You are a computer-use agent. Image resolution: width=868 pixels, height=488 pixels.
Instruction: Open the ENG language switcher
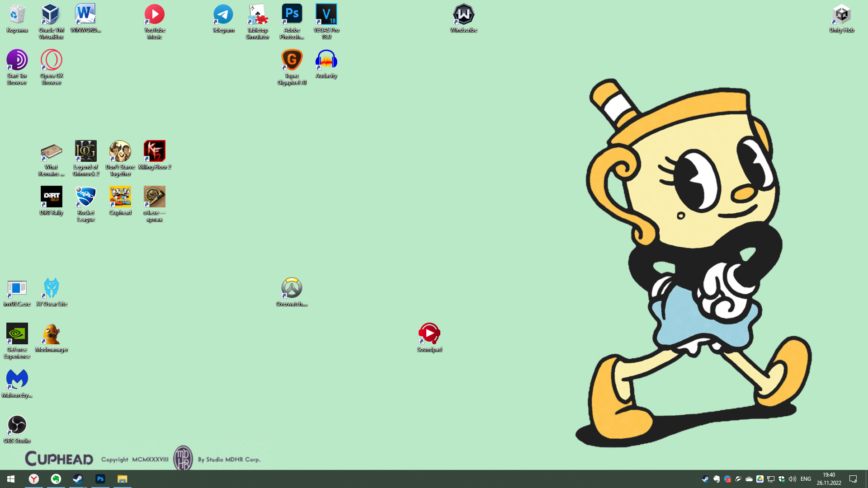click(x=806, y=479)
